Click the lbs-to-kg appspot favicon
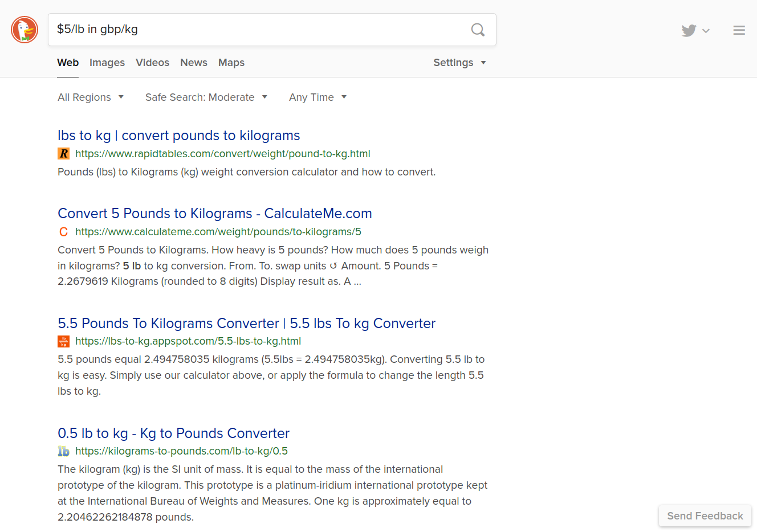Screen dimensions: 757x532 coord(63,341)
